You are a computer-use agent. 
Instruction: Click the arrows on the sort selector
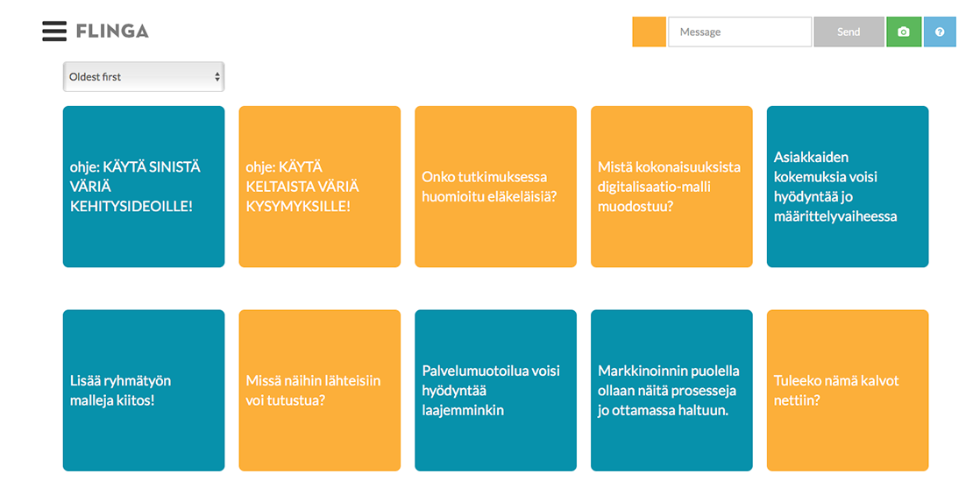[217, 77]
